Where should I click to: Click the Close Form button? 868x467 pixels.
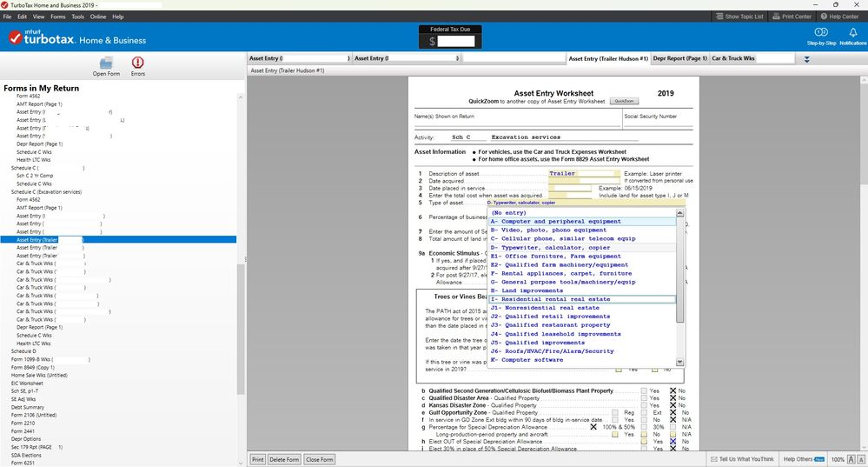pyautogui.click(x=319, y=459)
